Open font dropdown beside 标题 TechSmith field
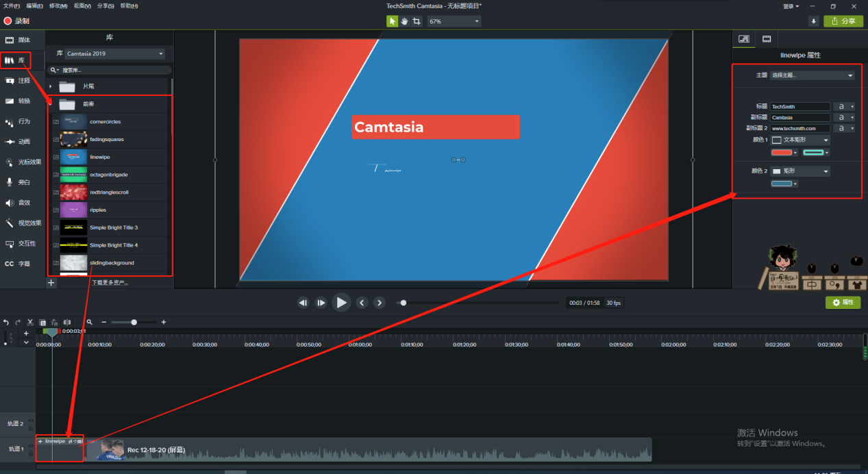The height and width of the screenshot is (474, 868). coord(843,107)
